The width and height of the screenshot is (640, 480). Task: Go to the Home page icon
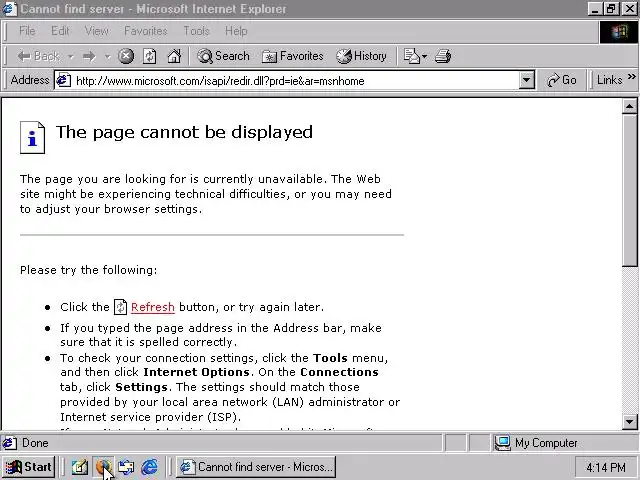coord(174,56)
